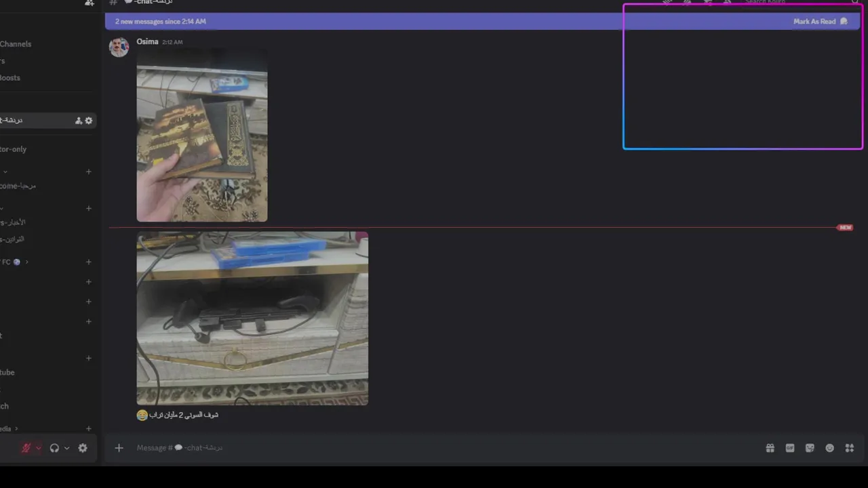Image resolution: width=868 pixels, height=488 pixels.
Task: Click the plus attachment button in message bar
Action: [119, 448]
